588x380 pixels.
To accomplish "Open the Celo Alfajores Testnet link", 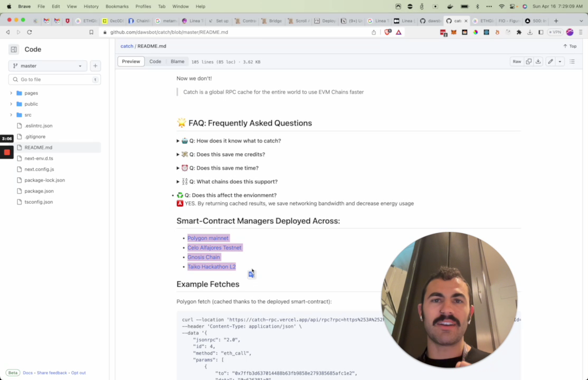I will [x=214, y=248].
